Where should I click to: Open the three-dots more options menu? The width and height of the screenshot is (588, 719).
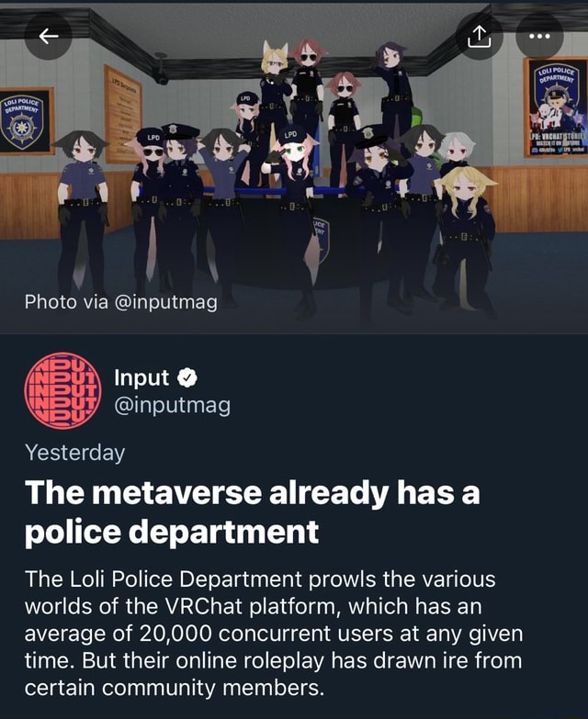click(x=539, y=36)
